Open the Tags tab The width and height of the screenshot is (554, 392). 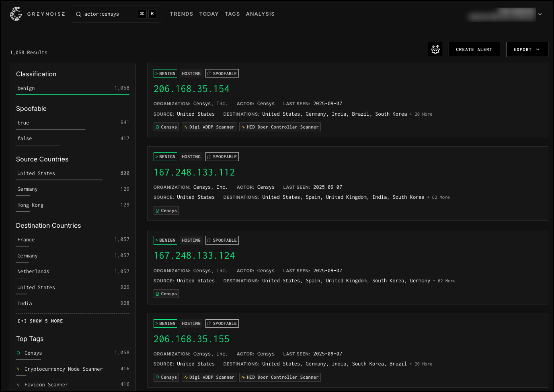232,14
